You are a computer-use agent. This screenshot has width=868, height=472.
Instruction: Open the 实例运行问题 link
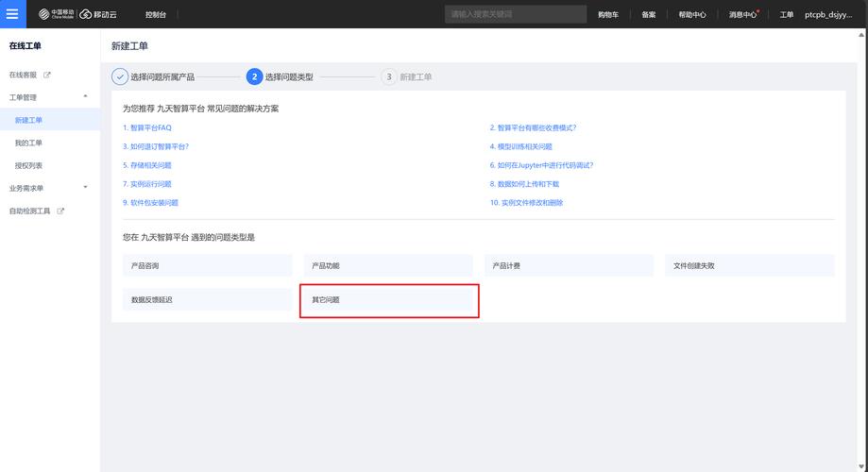(147, 184)
